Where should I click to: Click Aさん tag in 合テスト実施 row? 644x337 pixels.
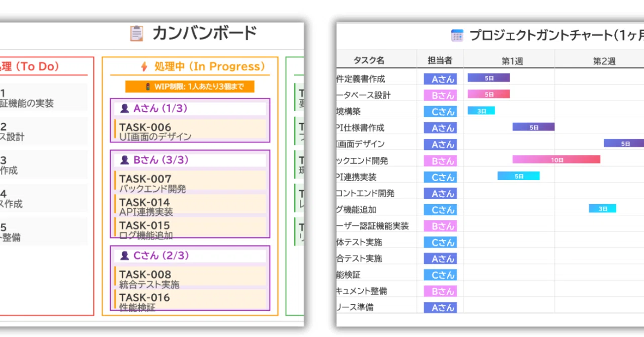click(440, 259)
